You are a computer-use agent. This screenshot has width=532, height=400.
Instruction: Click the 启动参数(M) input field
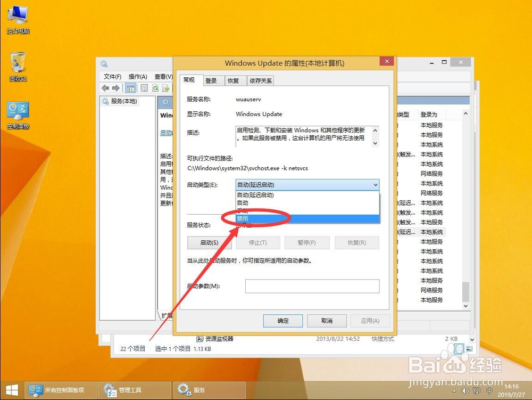tap(312, 286)
